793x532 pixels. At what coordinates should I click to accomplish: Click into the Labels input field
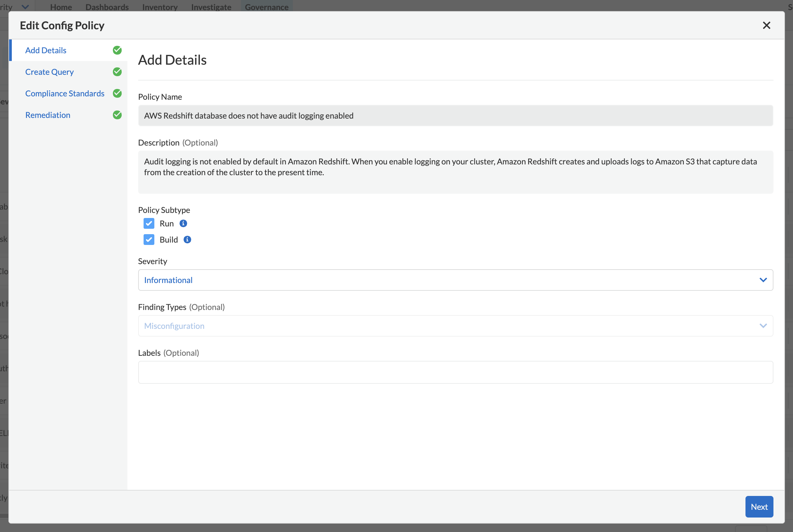(455, 372)
